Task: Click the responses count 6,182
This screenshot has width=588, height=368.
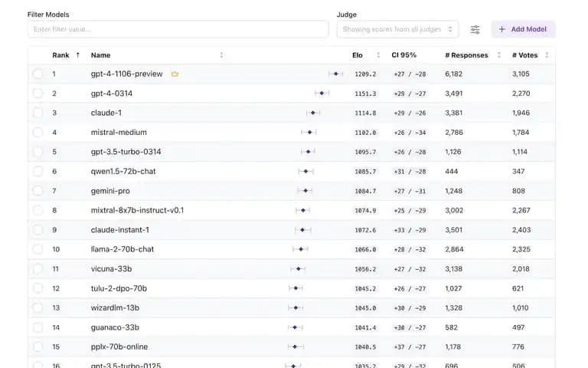Action: coord(453,74)
